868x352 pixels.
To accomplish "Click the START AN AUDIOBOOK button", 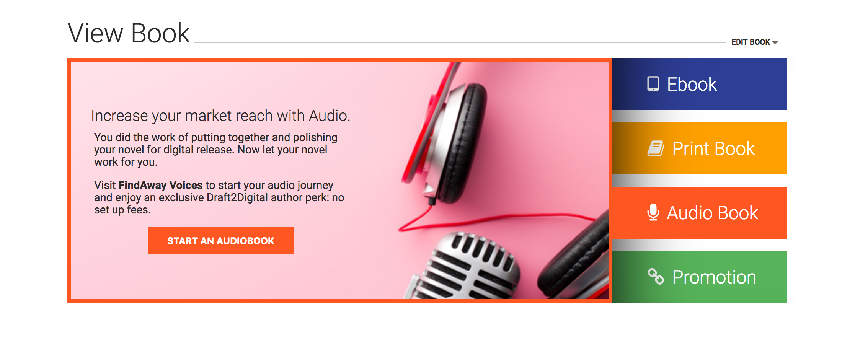I will (221, 241).
